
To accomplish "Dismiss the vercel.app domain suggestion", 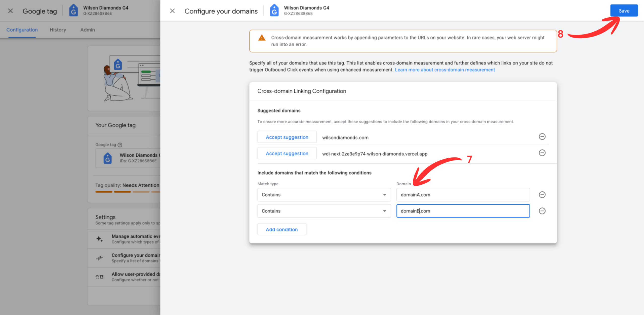I will pyautogui.click(x=542, y=153).
